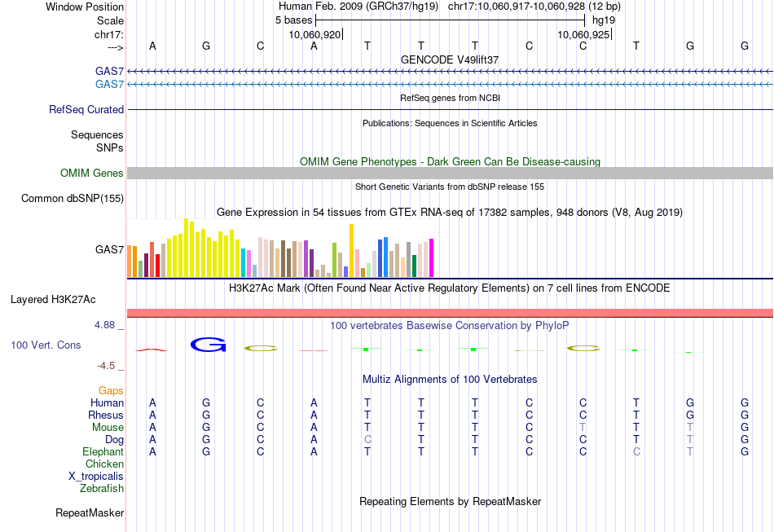Click the GAS7 label beside expression chart
This screenshot has width=774, height=532.
[x=110, y=249]
